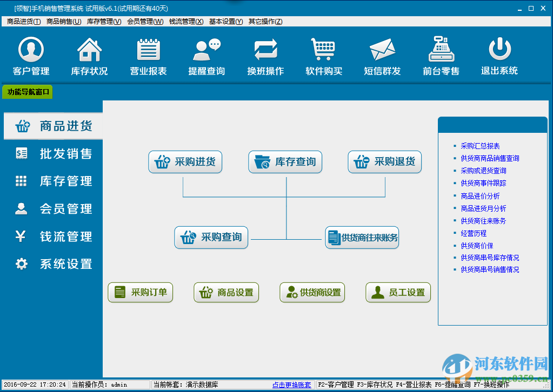
Task: Select the 库存状况 (Stock Status) icon
Action: pos(89,55)
